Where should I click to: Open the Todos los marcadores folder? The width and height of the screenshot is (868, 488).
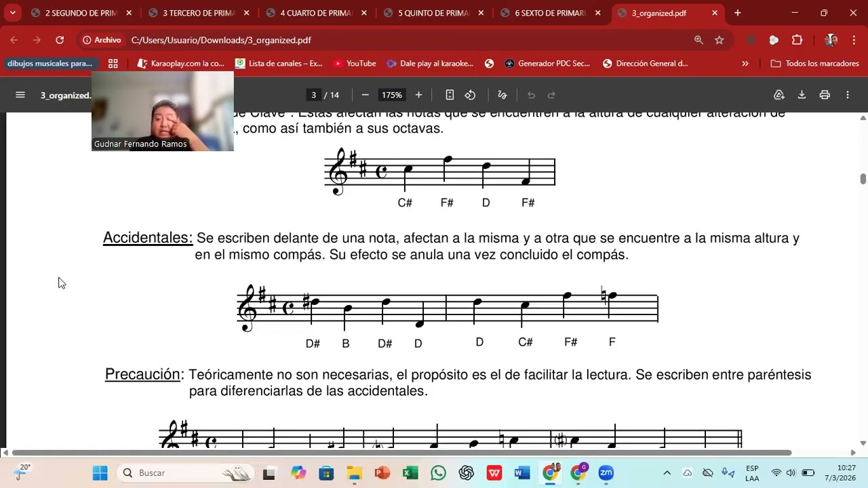click(x=815, y=64)
